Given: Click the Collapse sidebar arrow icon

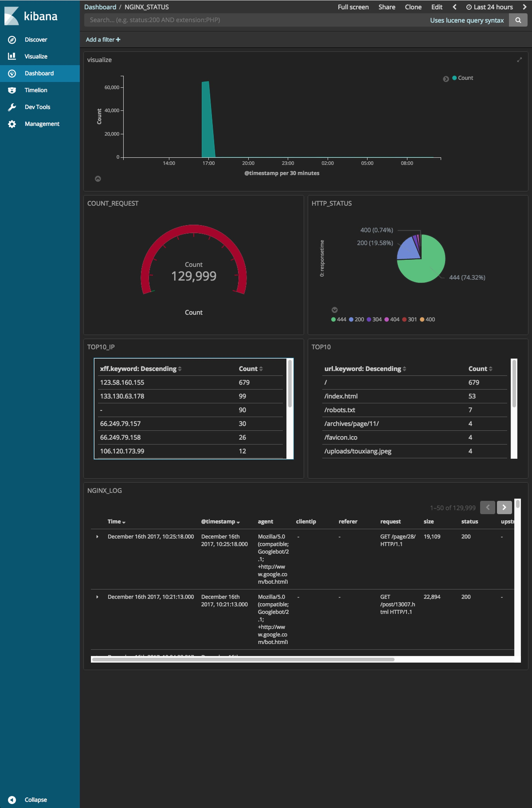Looking at the screenshot, I should point(12,800).
